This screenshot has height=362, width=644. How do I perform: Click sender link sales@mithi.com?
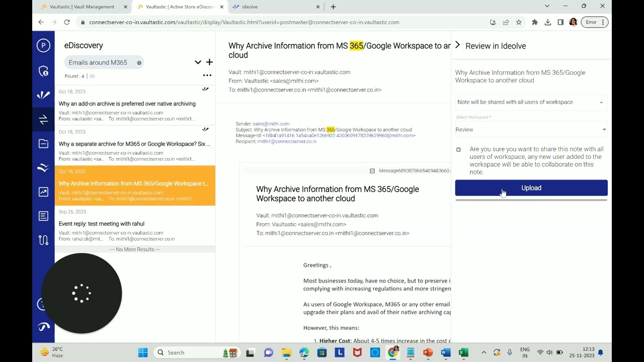click(271, 124)
